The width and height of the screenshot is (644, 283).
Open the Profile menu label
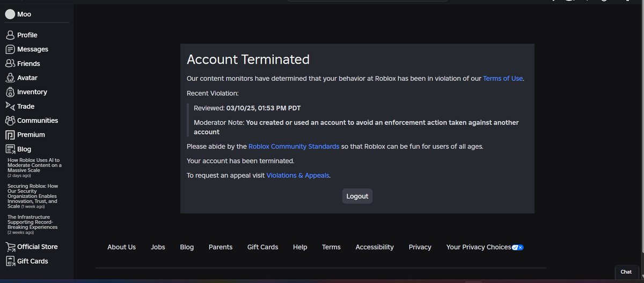tap(27, 35)
